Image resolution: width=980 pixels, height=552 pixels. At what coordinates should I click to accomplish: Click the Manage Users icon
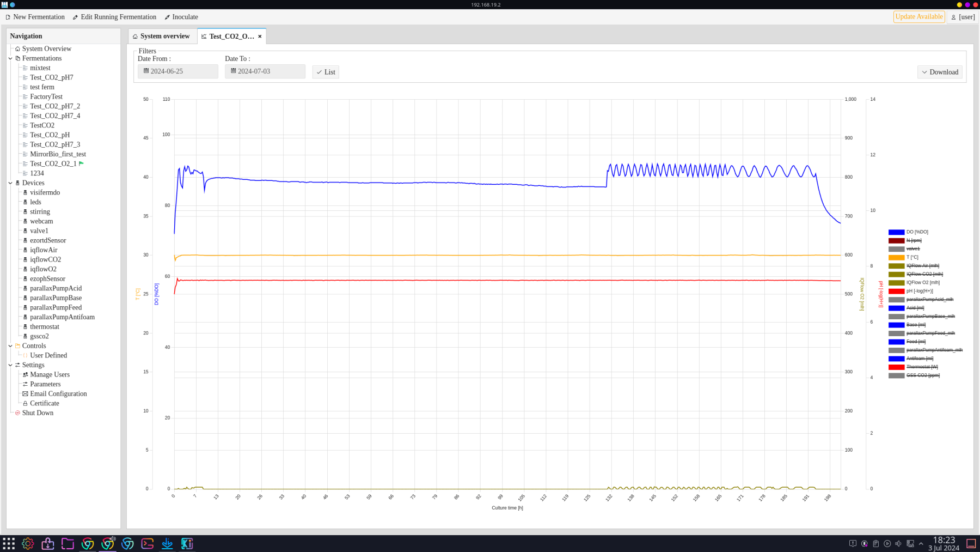(x=25, y=375)
